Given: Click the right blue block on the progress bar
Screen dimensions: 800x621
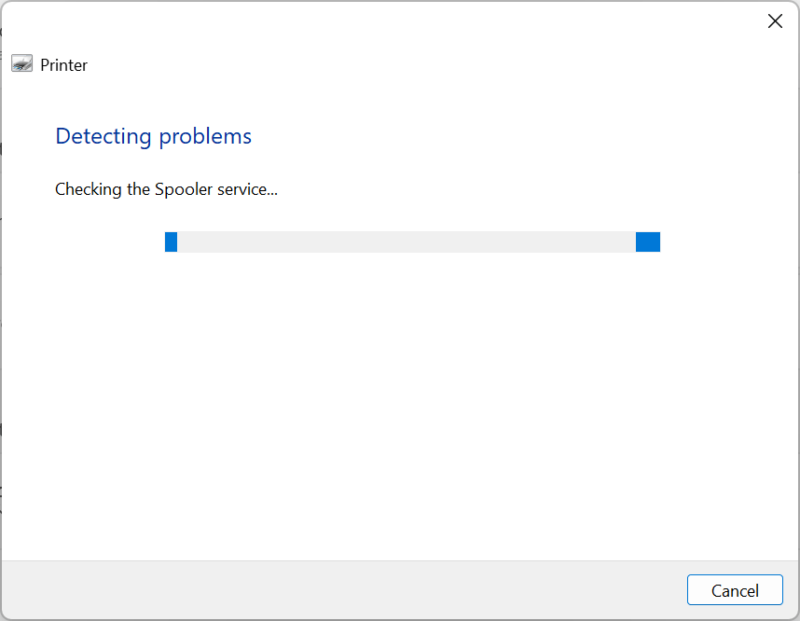Looking at the screenshot, I should point(648,241).
